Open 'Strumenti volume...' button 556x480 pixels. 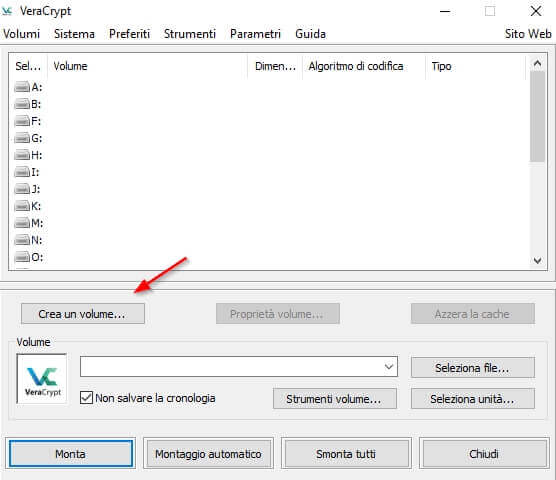335,399
